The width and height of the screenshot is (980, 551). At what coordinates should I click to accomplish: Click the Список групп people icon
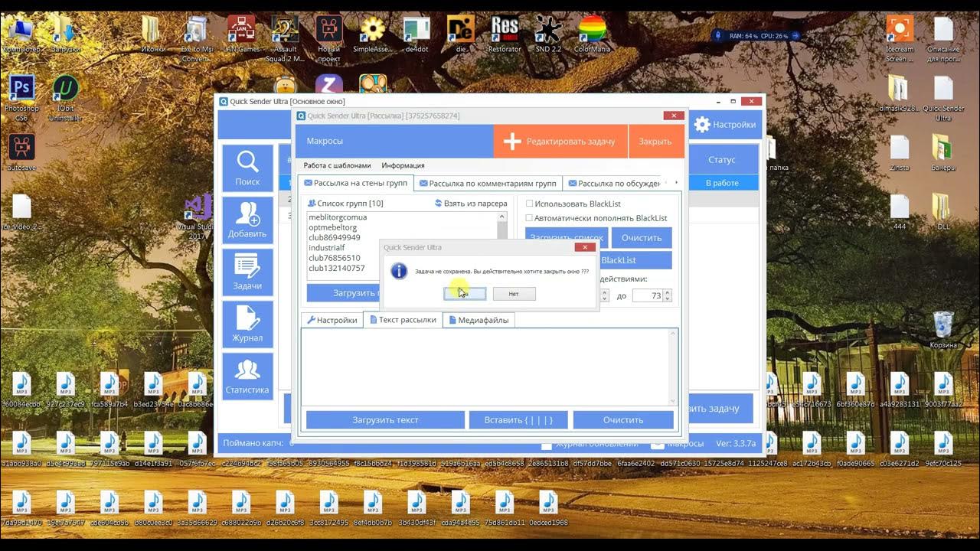312,204
